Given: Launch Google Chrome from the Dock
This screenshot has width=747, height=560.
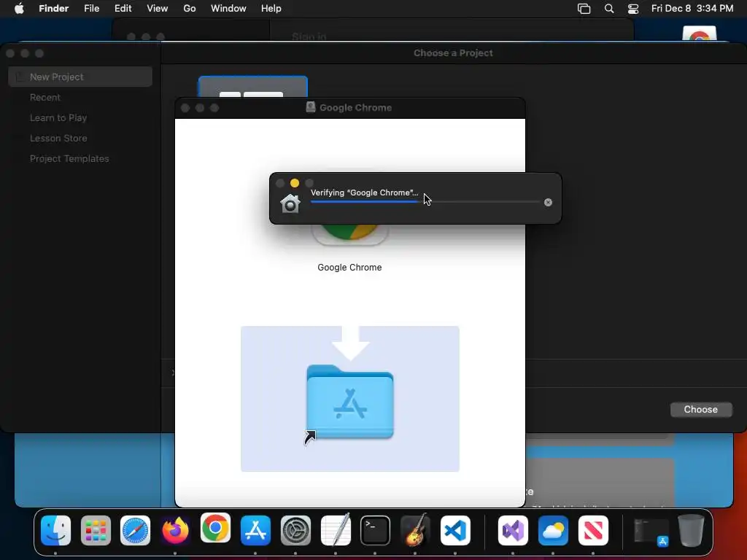Looking at the screenshot, I should point(215,528).
